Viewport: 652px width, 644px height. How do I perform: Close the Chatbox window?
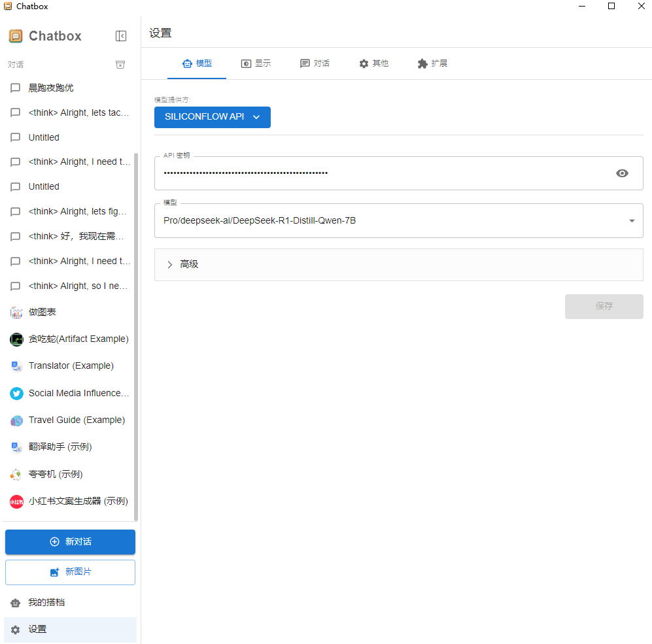(x=641, y=7)
